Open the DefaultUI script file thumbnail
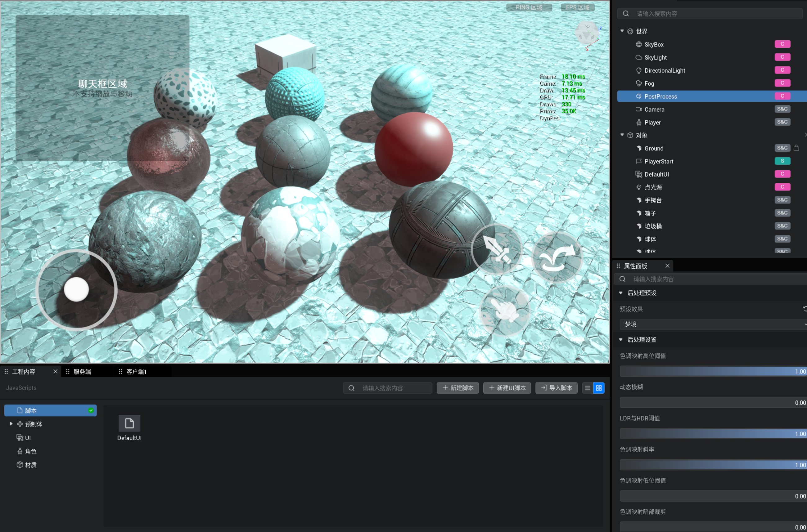This screenshot has height=532, width=807. (x=129, y=423)
